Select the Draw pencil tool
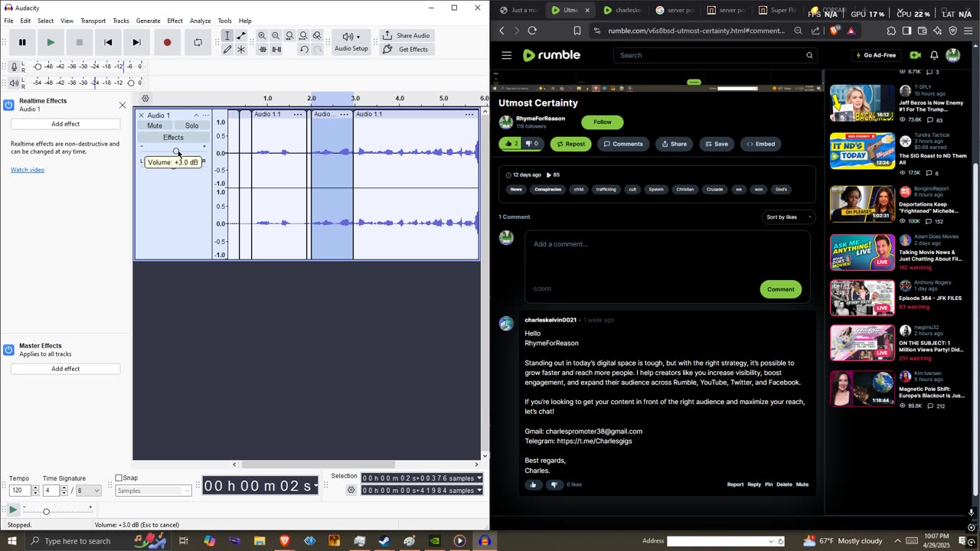The height and width of the screenshot is (551, 980). pyautogui.click(x=227, y=49)
